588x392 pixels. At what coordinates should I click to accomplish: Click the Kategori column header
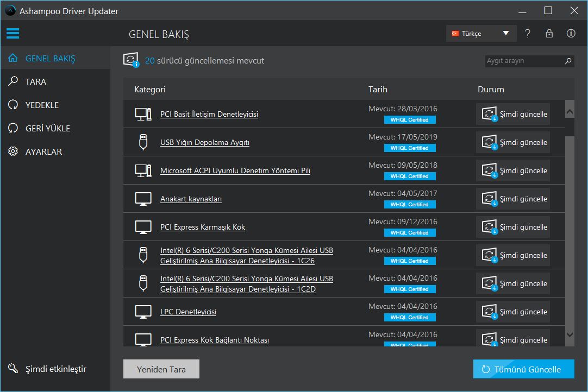[149, 89]
